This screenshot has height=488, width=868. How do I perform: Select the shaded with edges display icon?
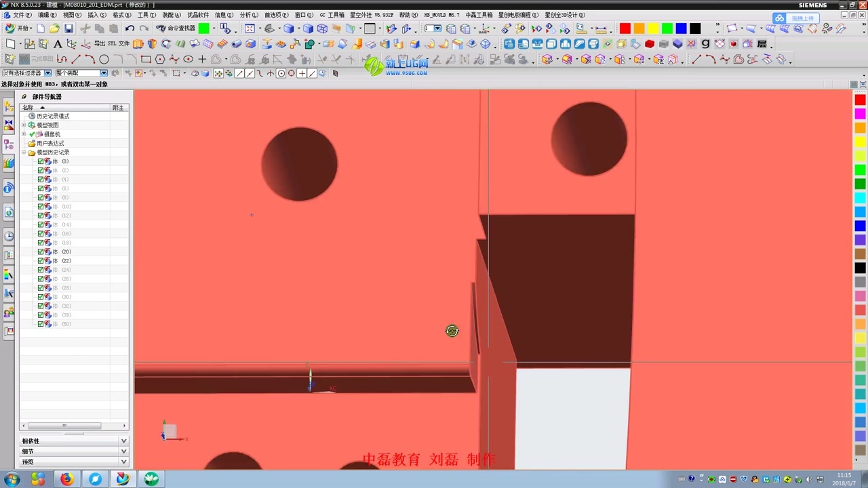(x=289, y=28)
